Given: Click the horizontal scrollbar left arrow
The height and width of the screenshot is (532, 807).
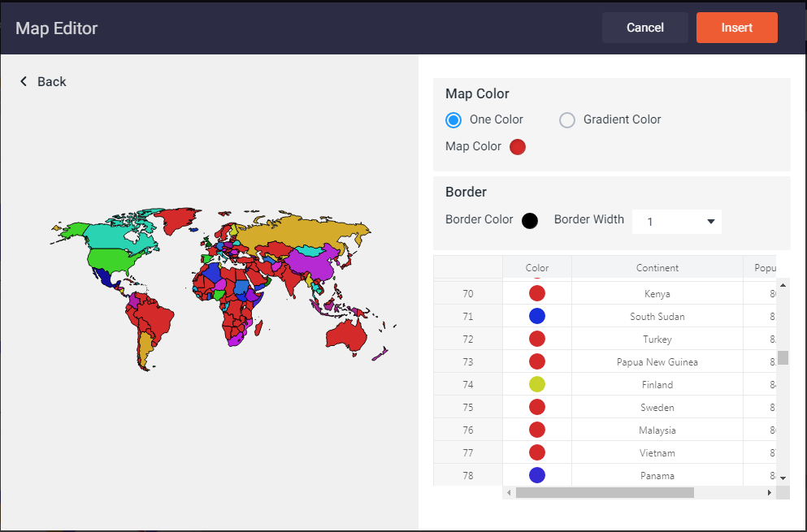Looking at the screenshot, I should [509, 492].
